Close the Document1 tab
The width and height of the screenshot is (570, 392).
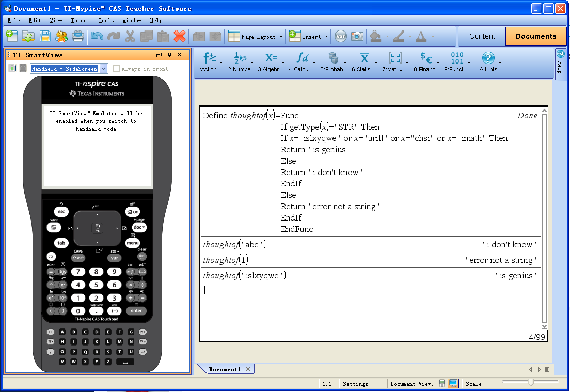coord(247,369)
